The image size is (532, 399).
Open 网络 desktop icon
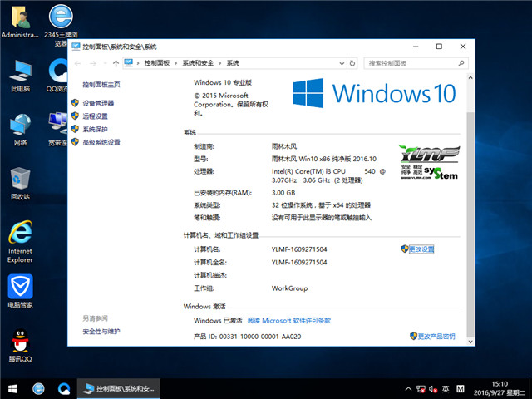click(x=20, y=130)
